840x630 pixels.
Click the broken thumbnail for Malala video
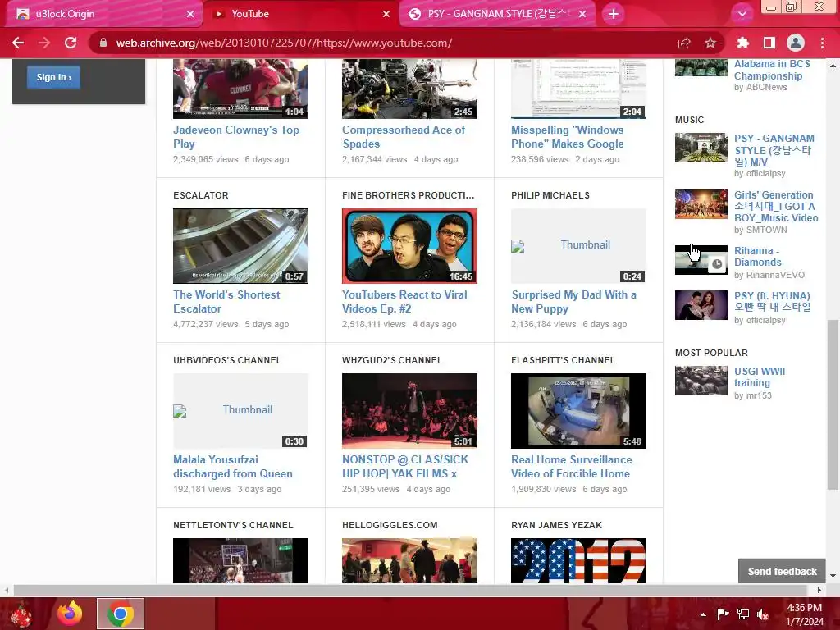point(240,411)
